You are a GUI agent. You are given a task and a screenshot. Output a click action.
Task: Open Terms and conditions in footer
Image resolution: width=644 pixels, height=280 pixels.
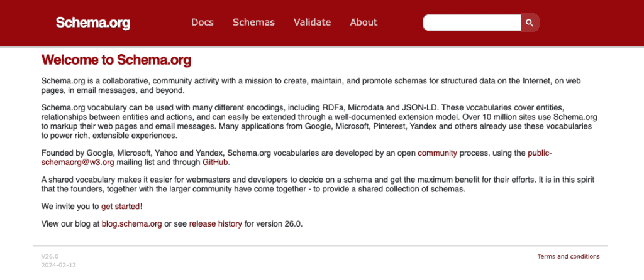coord(569,257)
